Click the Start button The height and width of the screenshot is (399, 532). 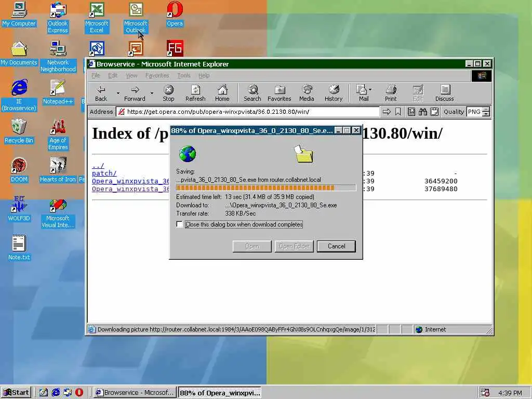[x=16, y=393]
